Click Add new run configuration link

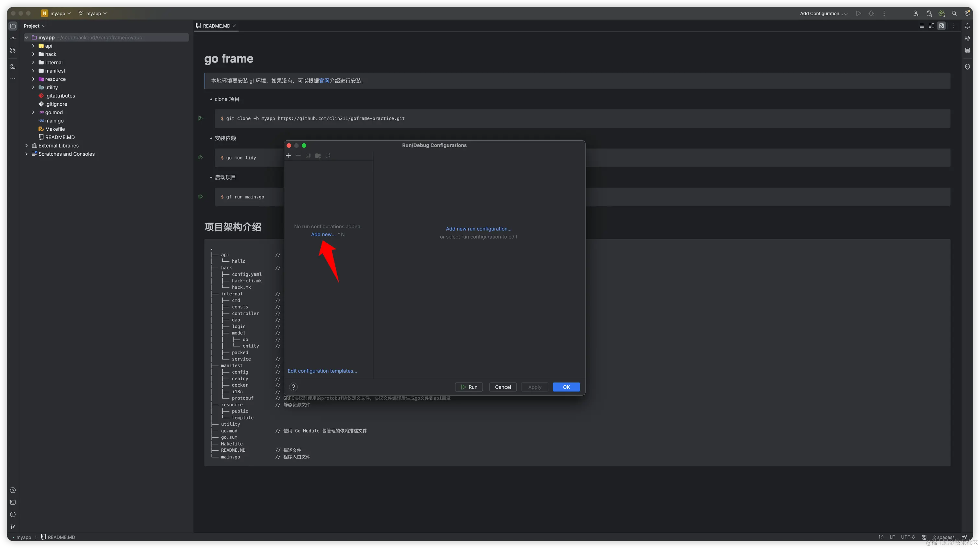tap(479, 229)
